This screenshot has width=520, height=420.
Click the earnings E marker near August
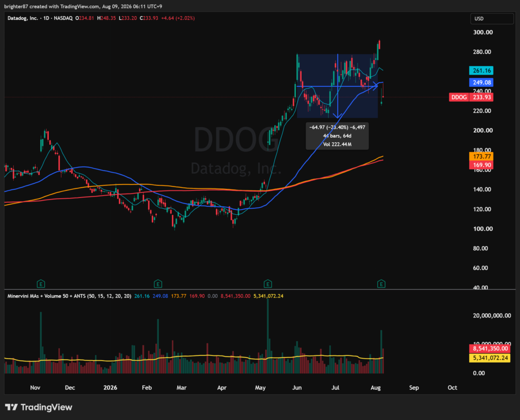pos(381,284)
